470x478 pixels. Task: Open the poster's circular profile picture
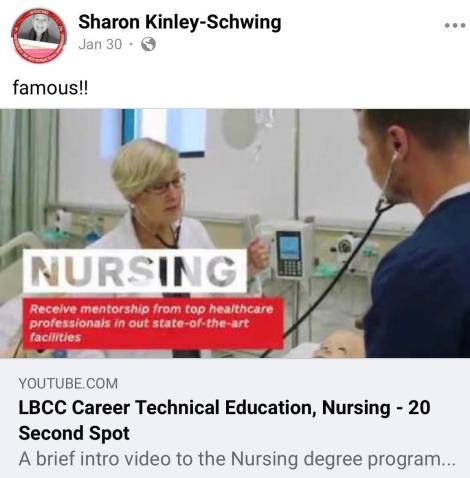pyautogui.click(x=39, y=35)
